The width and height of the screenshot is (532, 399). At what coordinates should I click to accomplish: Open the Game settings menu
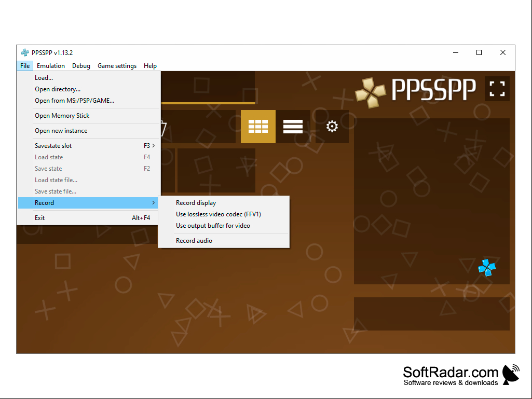117,66
